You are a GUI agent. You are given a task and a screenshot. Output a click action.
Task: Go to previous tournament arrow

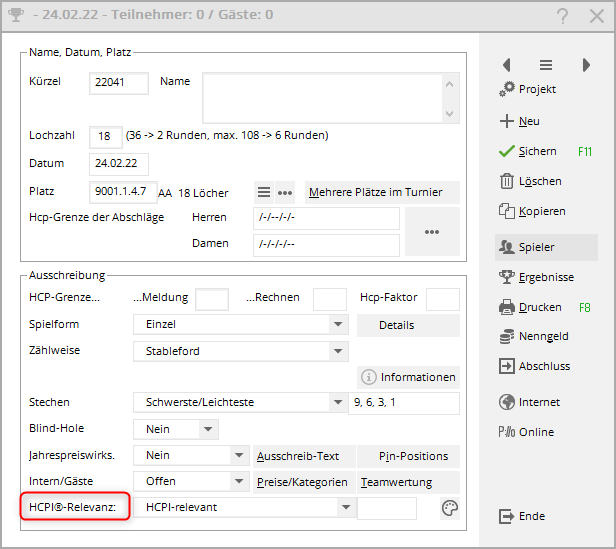[x=506, y=64]
